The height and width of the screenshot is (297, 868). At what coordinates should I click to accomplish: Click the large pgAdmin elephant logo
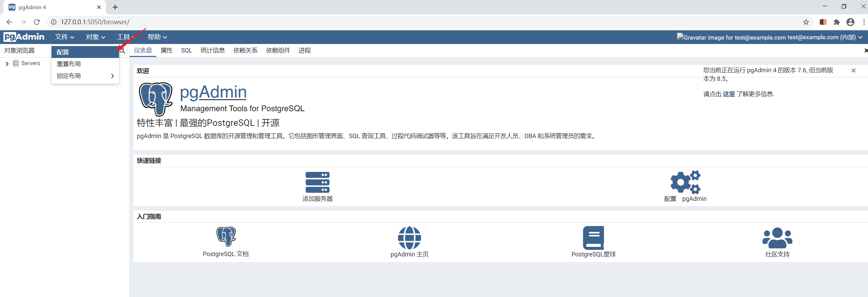coord(156,99)
